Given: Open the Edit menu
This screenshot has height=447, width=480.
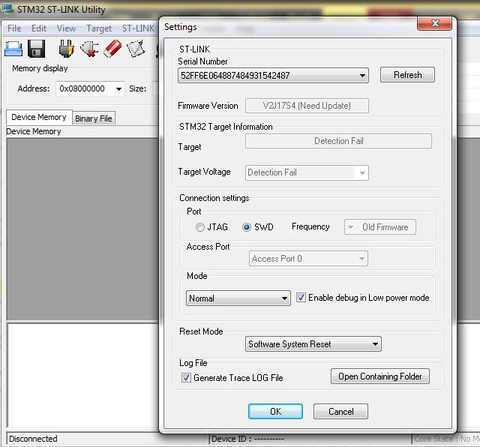Looking at the screenshot, I should pyautogui.click(x=39, y=29).
